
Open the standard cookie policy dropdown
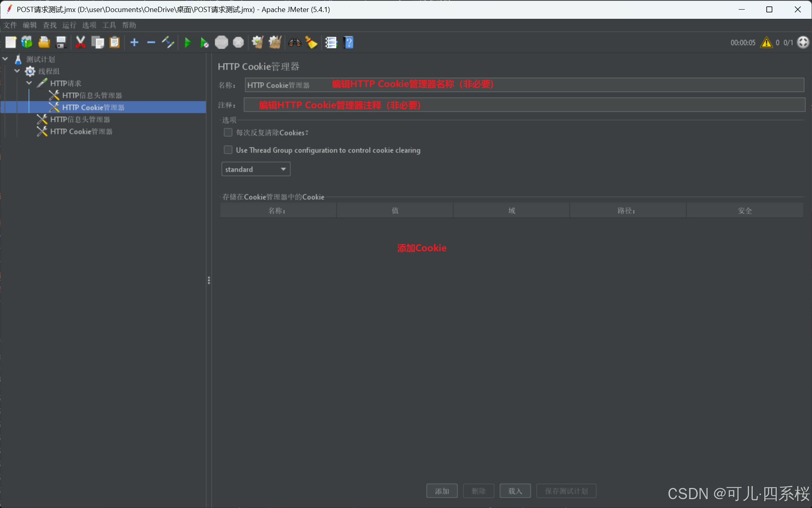point(256,169)
